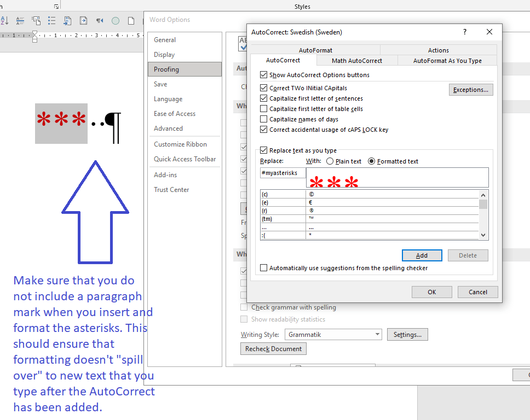This screenshot has height=420, width=530.
Task: Open Quick Access Toolbar category
Action: click(185, 159)
